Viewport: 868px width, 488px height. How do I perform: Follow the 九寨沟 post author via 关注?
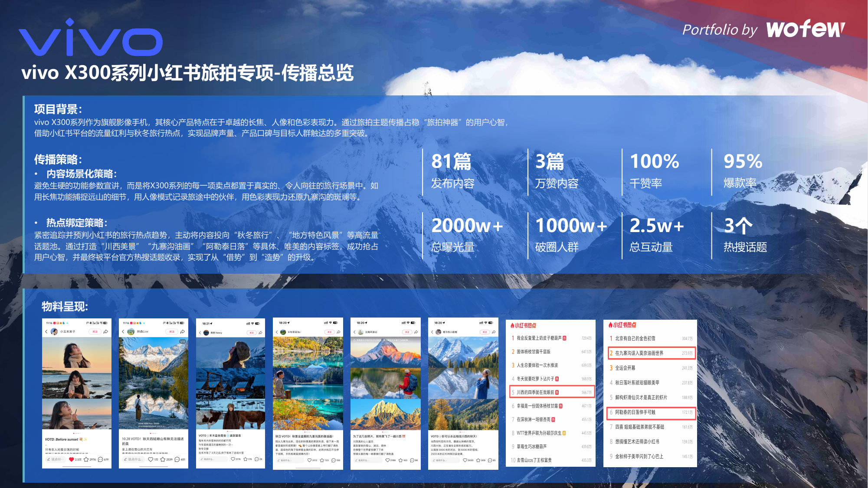tap(329, 332)
